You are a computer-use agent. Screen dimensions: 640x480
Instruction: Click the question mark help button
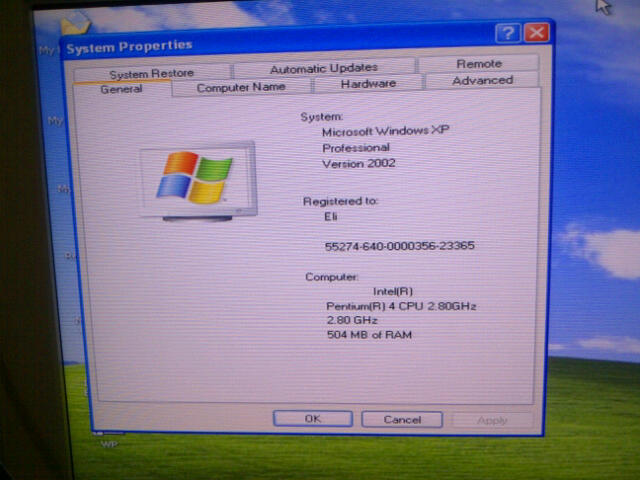[x=508, y=33]
